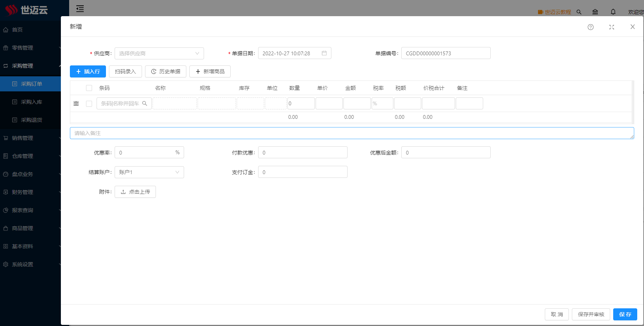
Task: Open 首页 in the sidebar
Action: pos(30,30)
